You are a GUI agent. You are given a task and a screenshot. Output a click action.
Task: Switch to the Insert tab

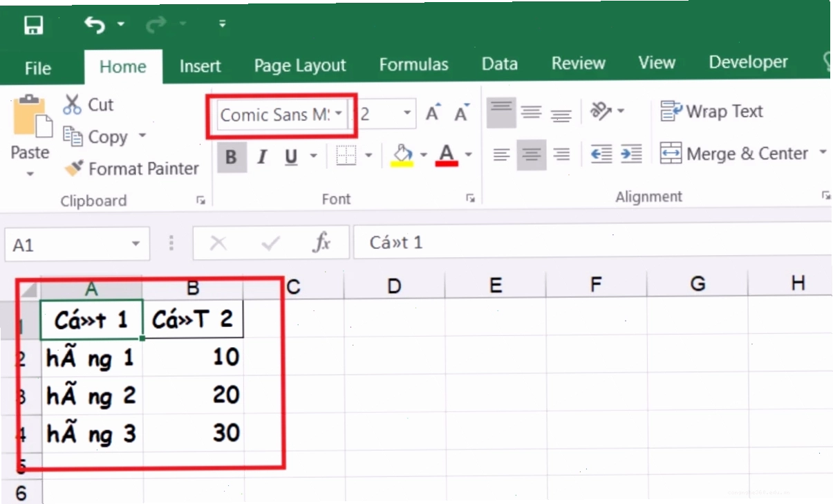pyautogui.click(x=200, y=66)
